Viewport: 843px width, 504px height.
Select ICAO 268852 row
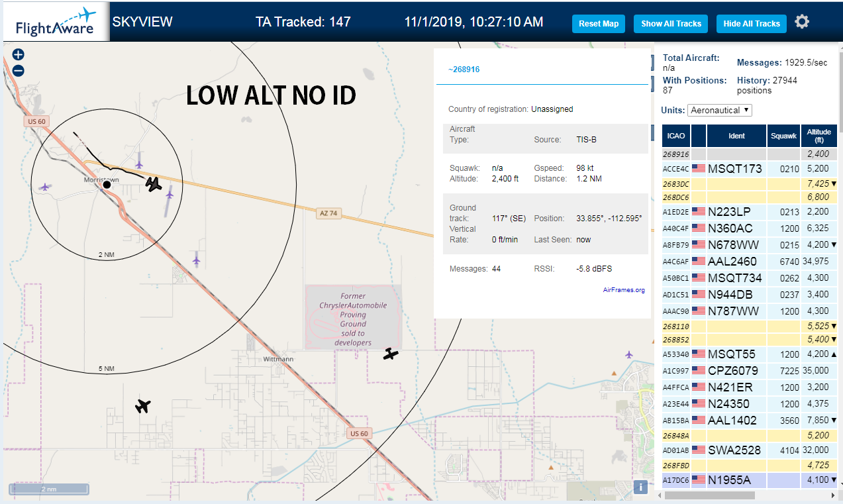750,340
